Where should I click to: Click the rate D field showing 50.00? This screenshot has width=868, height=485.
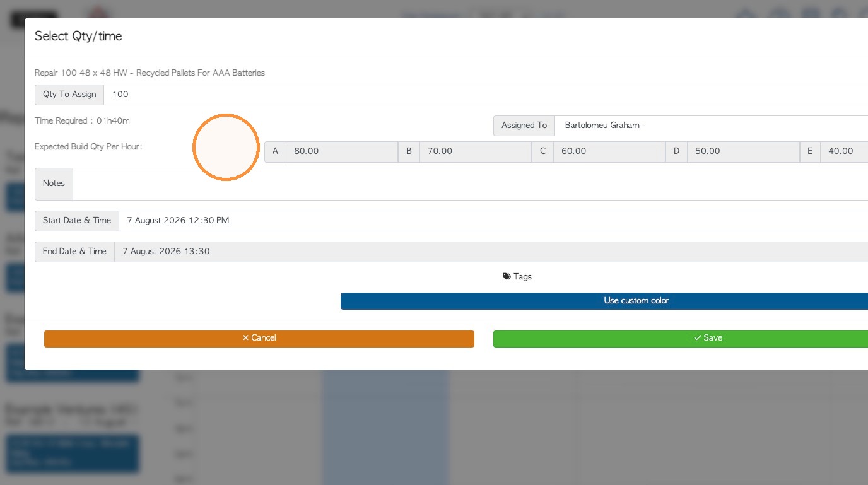coord(742,151)
